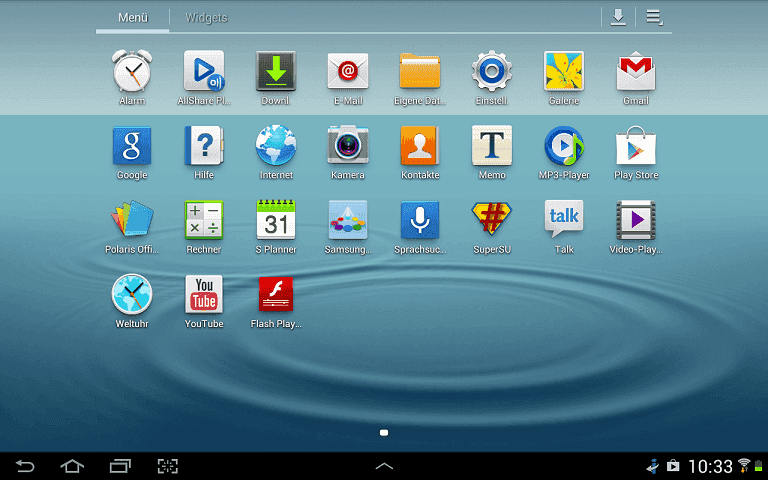Viewport: 768px width, 480px height.
Task: Show downloaded apps via download icon
Action: pyautogui.click(x=618, y=17)
